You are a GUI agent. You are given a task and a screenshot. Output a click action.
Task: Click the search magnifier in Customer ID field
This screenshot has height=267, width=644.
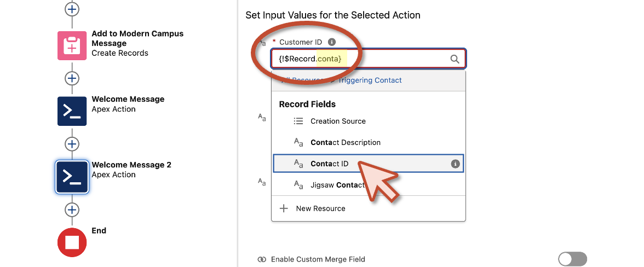[x=455, y=59]
